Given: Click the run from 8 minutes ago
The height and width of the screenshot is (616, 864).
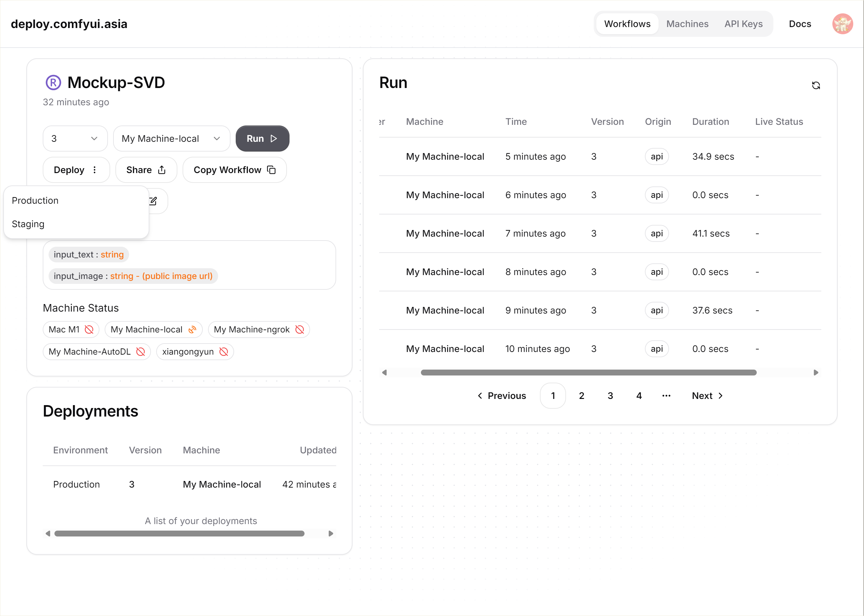Looking at the screenshot, I should [600, 272].
